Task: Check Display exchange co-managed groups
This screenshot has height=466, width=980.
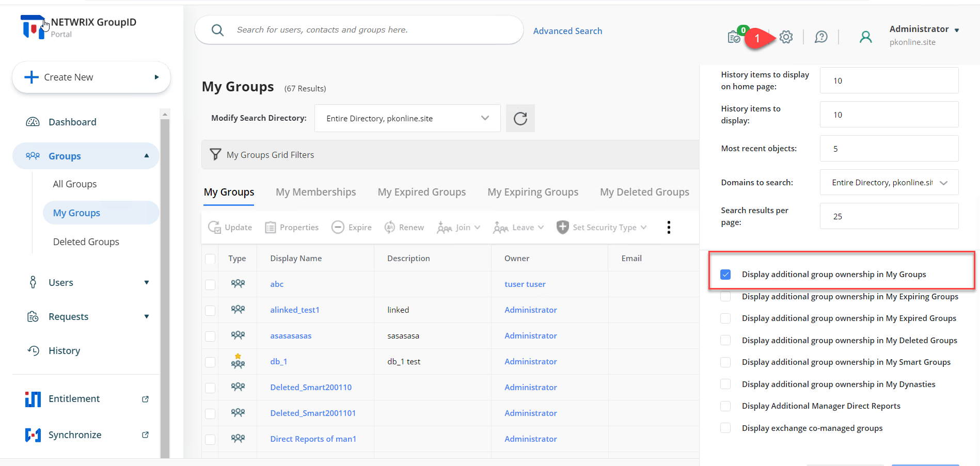Action: point(725,428)
